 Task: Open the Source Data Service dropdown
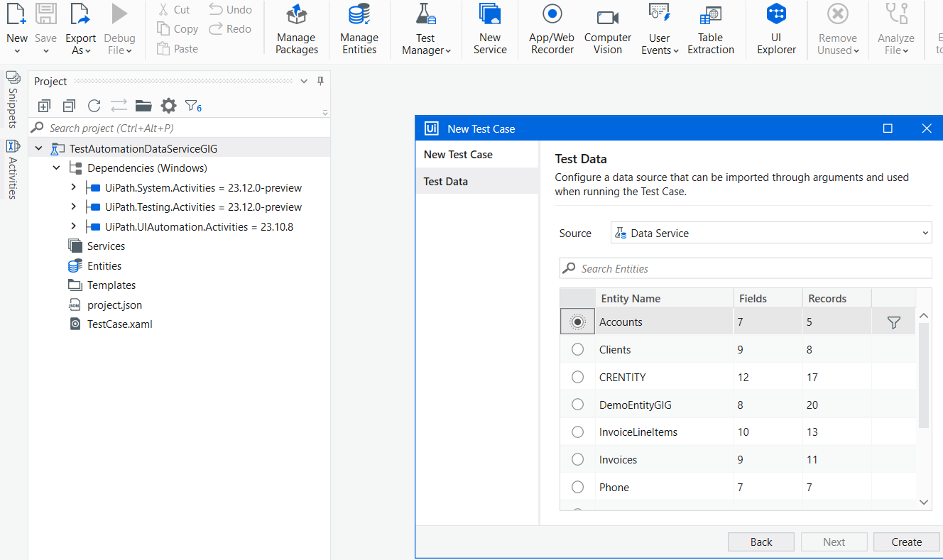click(771, 233)
